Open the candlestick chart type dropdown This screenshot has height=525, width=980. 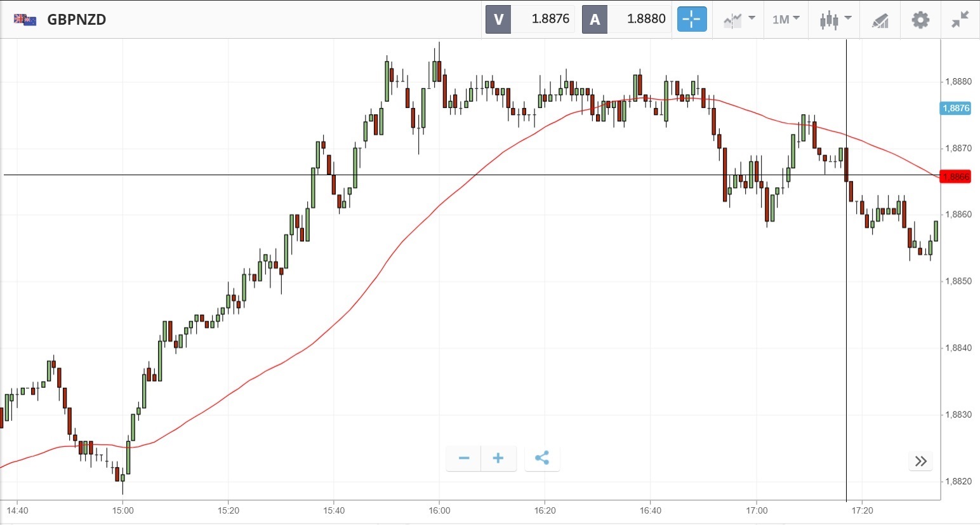click(835, 20)
